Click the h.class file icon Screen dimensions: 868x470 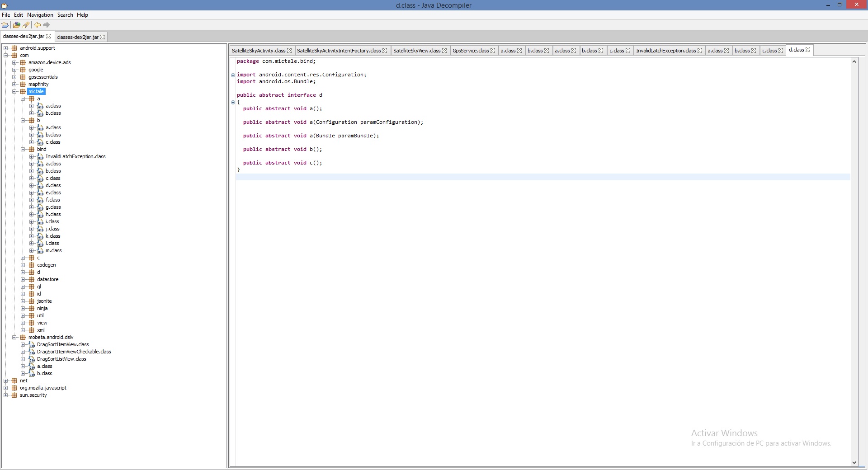pyautogui.click(x=40, y=214)
